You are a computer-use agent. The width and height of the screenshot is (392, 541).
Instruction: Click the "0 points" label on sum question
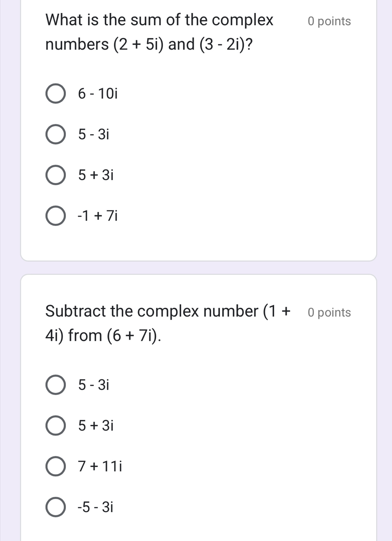329,21
